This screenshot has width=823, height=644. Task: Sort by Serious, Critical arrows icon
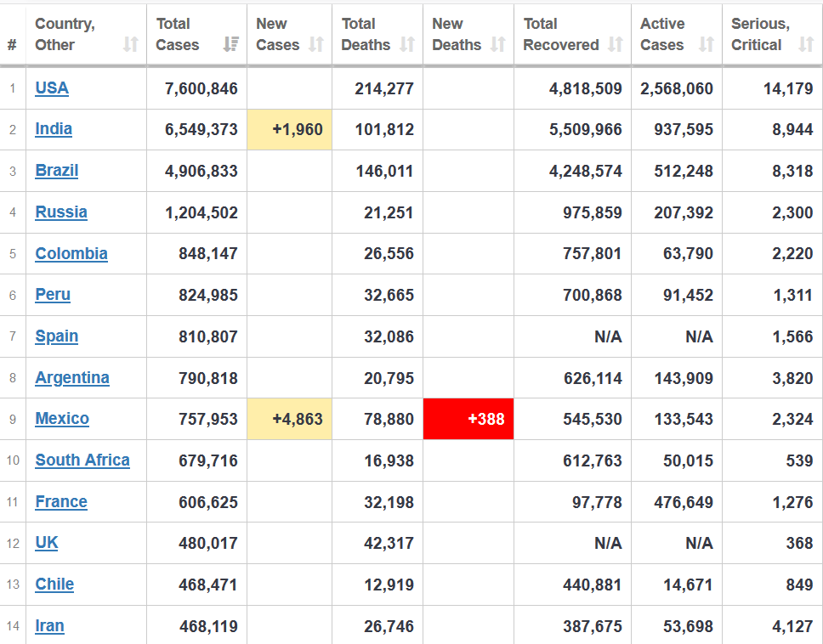(806, 44)
